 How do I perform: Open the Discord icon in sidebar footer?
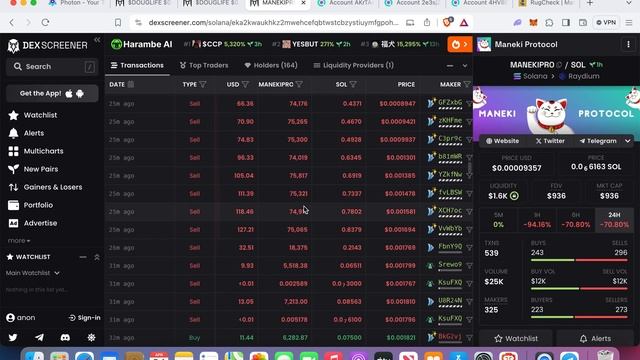click(x=65, y=338)
